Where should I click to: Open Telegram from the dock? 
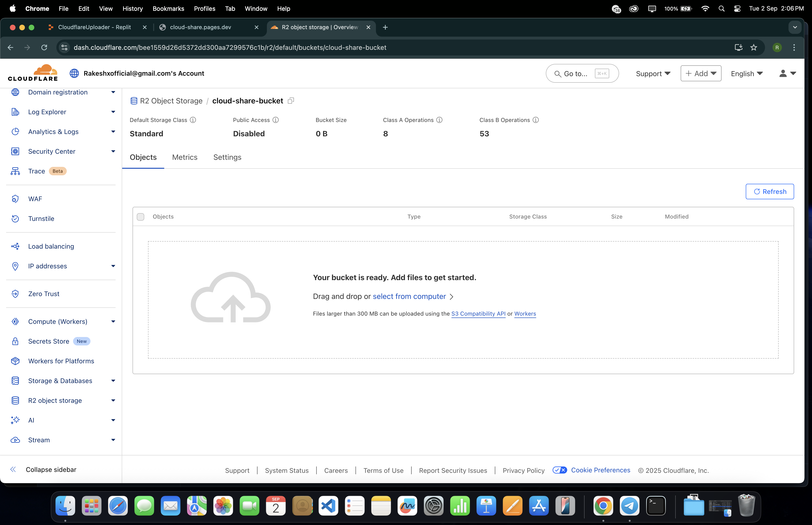tap(629, 506)
